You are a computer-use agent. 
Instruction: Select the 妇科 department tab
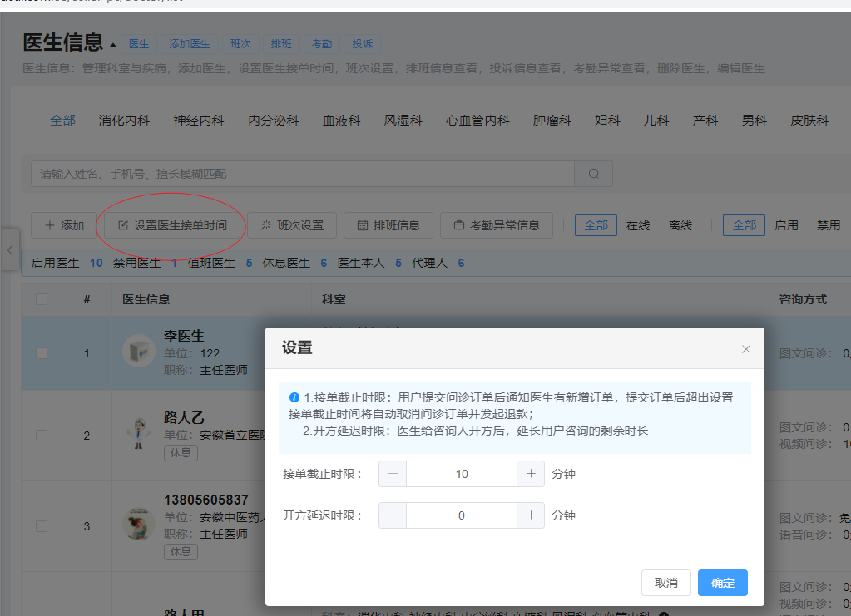[607, 121]
